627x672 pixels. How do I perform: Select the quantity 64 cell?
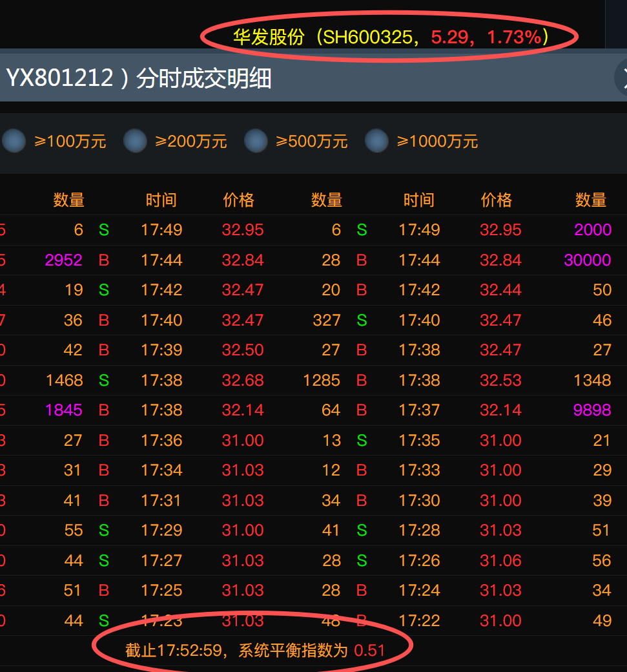(x=331, y=410)
